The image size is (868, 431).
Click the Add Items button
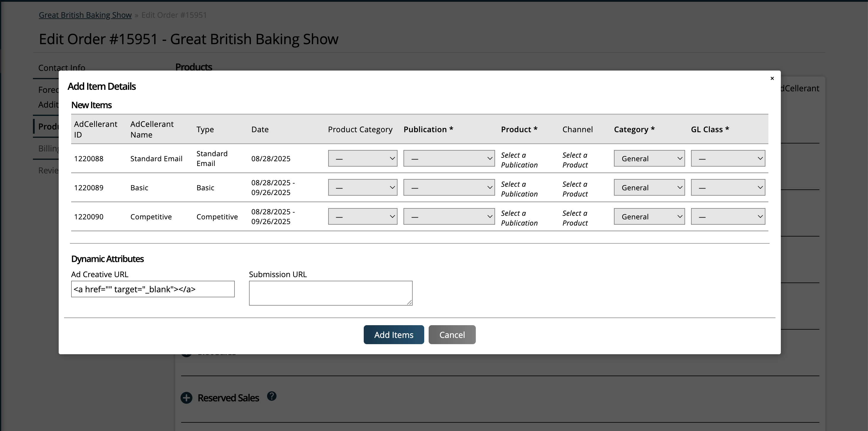coord(394,335)
